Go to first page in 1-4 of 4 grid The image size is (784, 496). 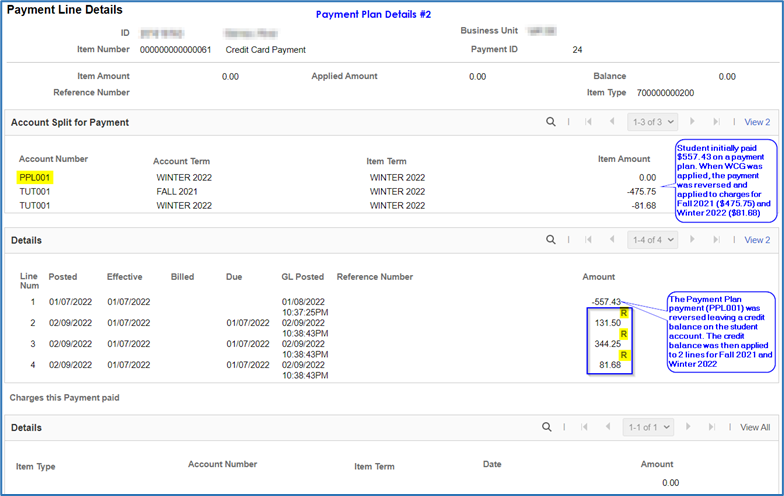coord(588,240)
